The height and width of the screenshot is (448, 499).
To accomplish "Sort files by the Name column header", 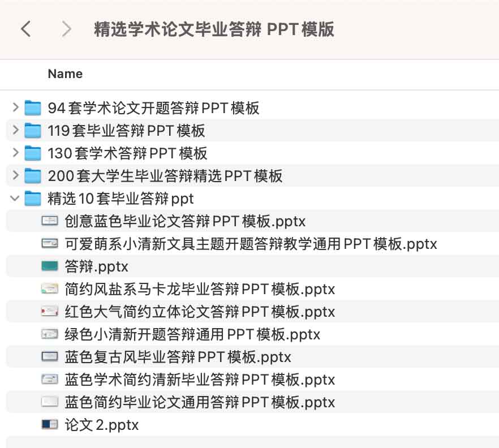I will (65, 74).
